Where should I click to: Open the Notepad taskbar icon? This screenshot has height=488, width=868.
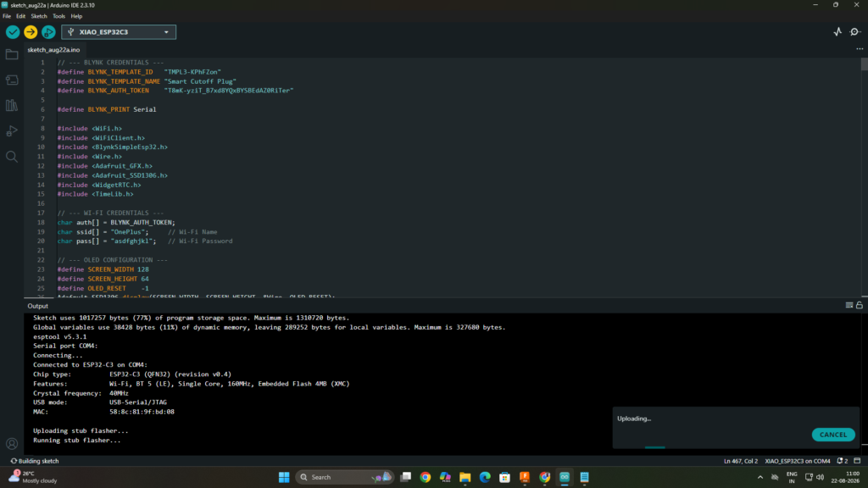(x=585, y=477)
